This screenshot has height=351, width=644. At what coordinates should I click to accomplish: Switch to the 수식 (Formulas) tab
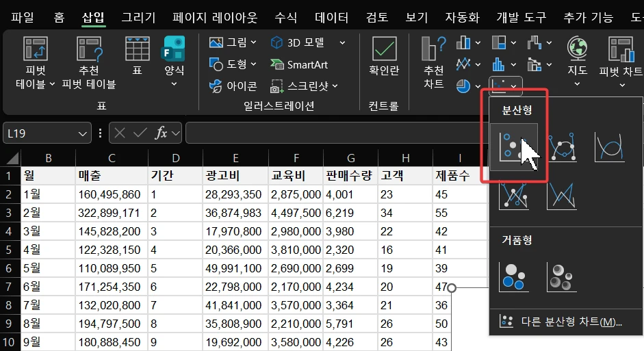pos(285,17)
